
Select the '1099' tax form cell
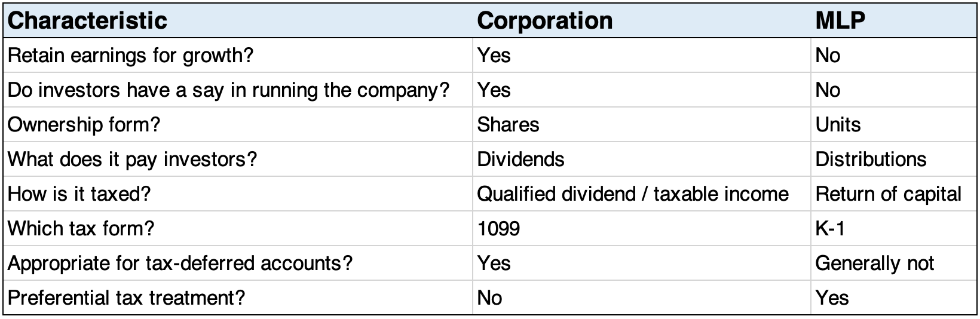tap(498, 229)
